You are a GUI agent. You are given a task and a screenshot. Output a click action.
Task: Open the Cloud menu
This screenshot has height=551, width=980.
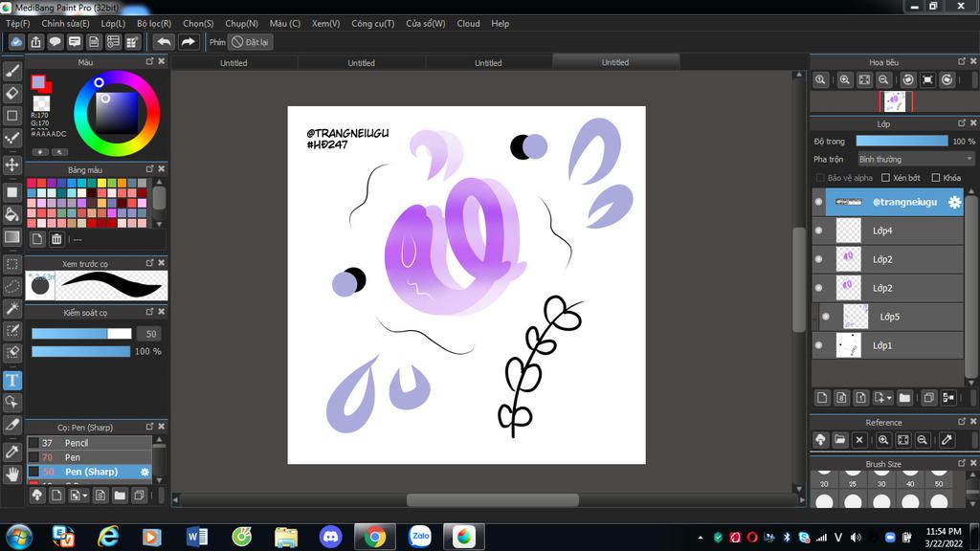click(x=468, y=23)
